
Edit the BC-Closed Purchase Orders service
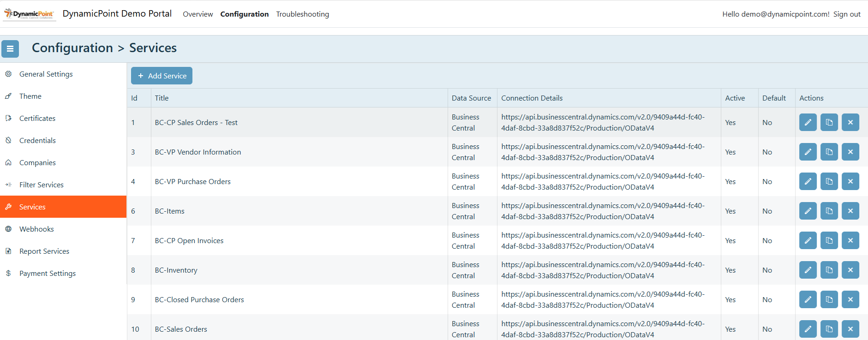[808, 299]
